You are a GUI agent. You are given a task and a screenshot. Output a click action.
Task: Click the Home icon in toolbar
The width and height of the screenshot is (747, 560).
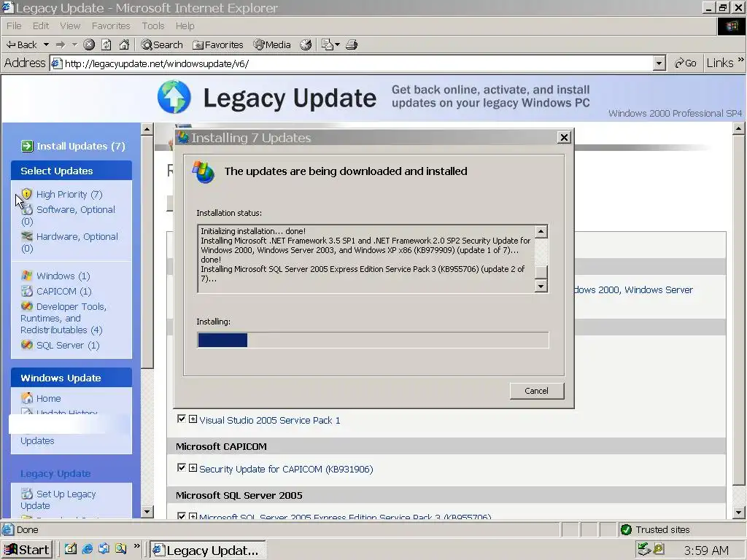(124, 44)
